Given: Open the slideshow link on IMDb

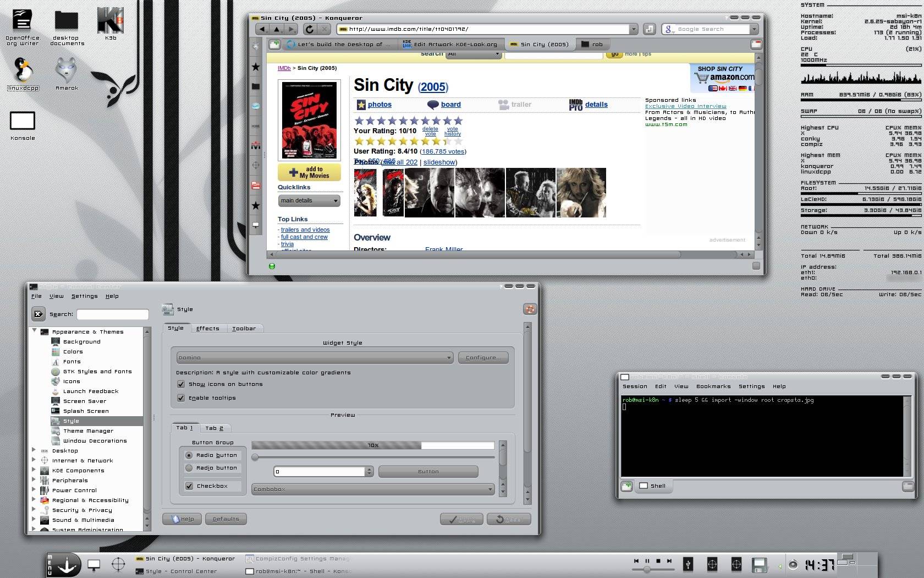Looking at the screenshot, I should coord(439,162).
